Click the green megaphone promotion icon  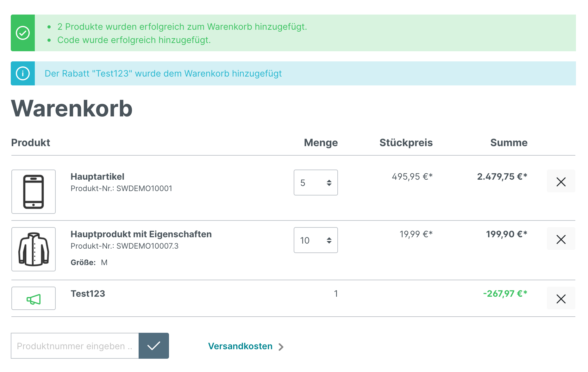click(34, 299)
